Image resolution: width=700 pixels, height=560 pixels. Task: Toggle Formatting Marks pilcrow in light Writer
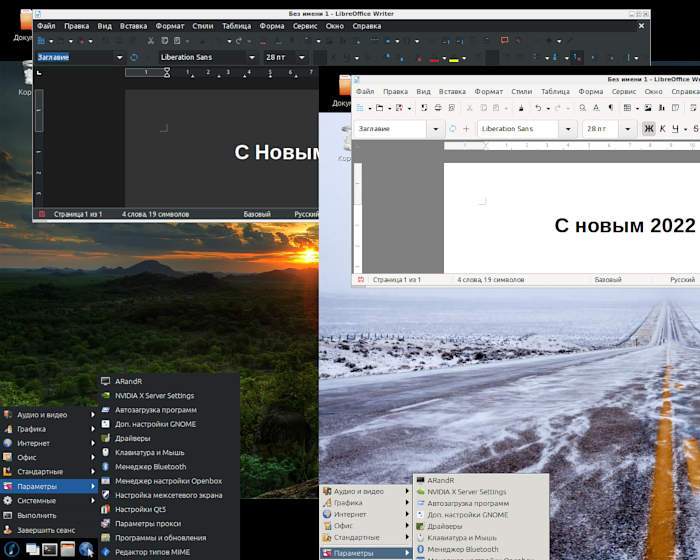click(x=611, y=108)
